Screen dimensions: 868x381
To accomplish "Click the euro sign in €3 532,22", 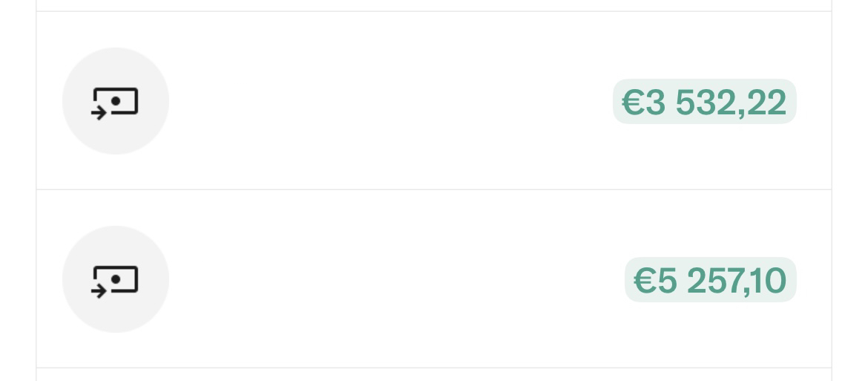I will coord(633,102).
